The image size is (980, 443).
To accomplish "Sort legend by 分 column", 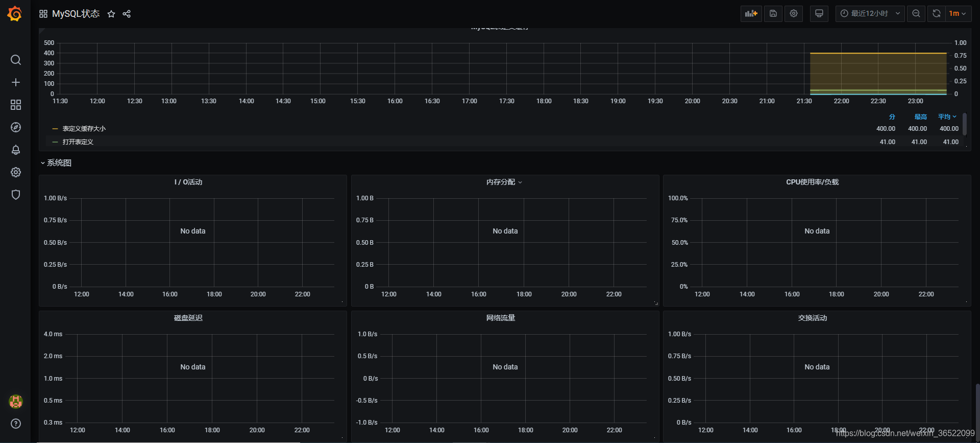I will tap(892, 117).
